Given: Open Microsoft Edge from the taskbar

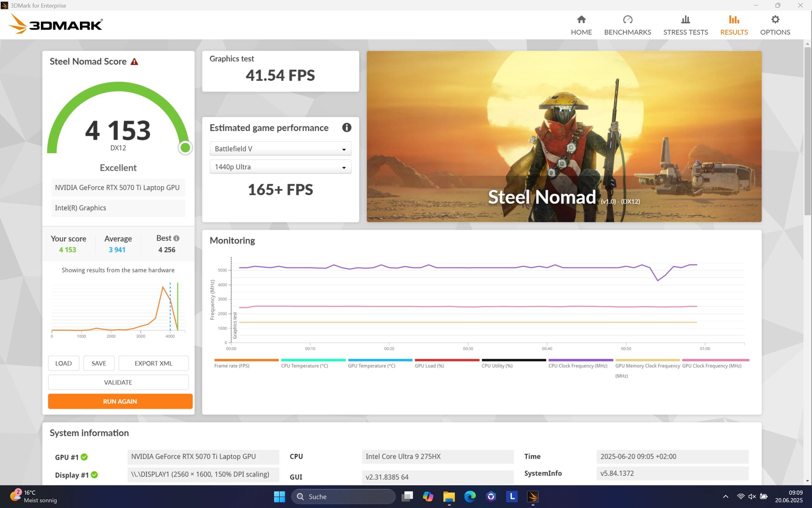Looking at the screenshot, I should (469, 497).
